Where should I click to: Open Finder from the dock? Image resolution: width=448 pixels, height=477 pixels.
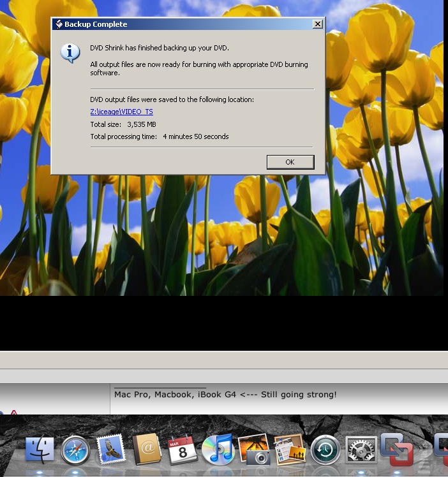point(40,450)
